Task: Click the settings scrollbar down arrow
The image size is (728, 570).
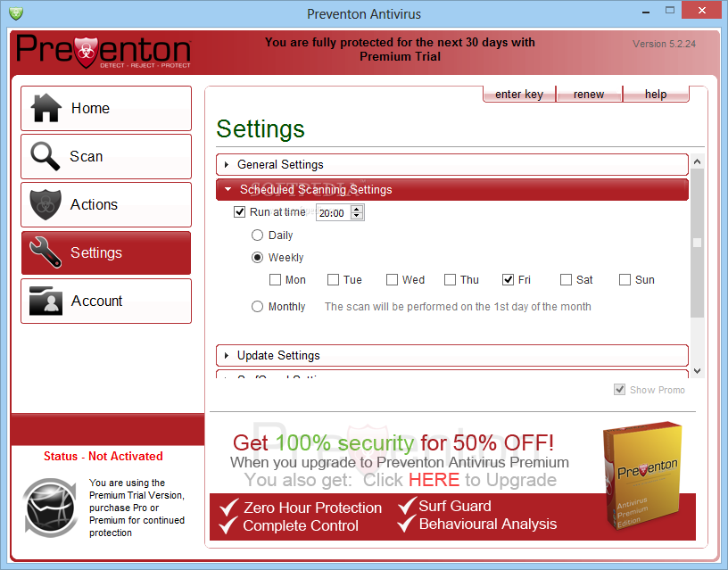Action: [x=697, y=371]
